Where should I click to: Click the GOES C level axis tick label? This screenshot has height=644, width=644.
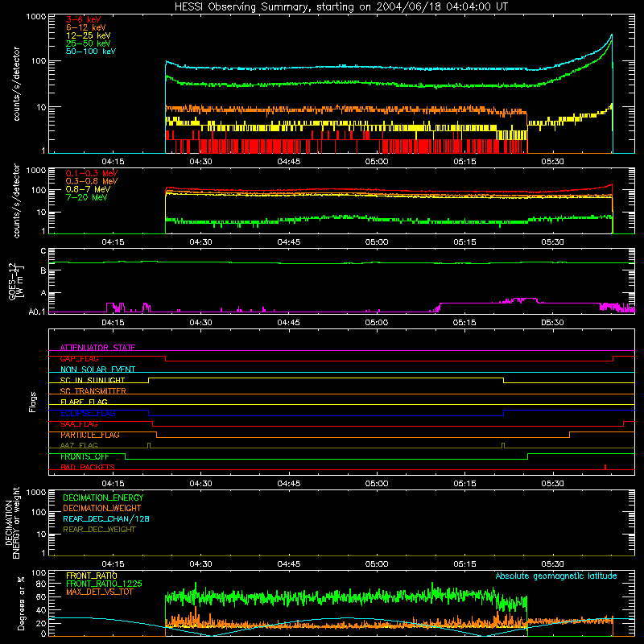pos(43,250)
